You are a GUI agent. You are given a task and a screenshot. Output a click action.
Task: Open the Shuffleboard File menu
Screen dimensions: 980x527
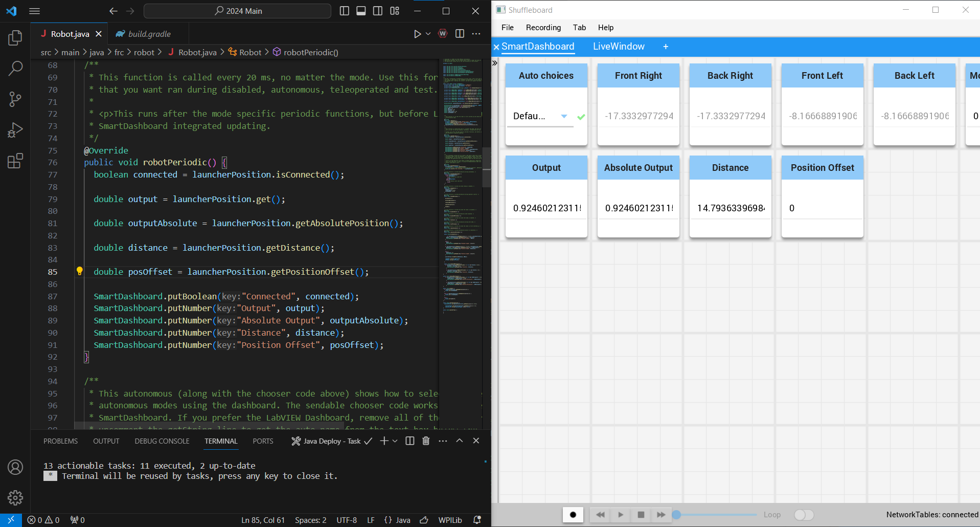pyautogui.click(x=508, y=28)
